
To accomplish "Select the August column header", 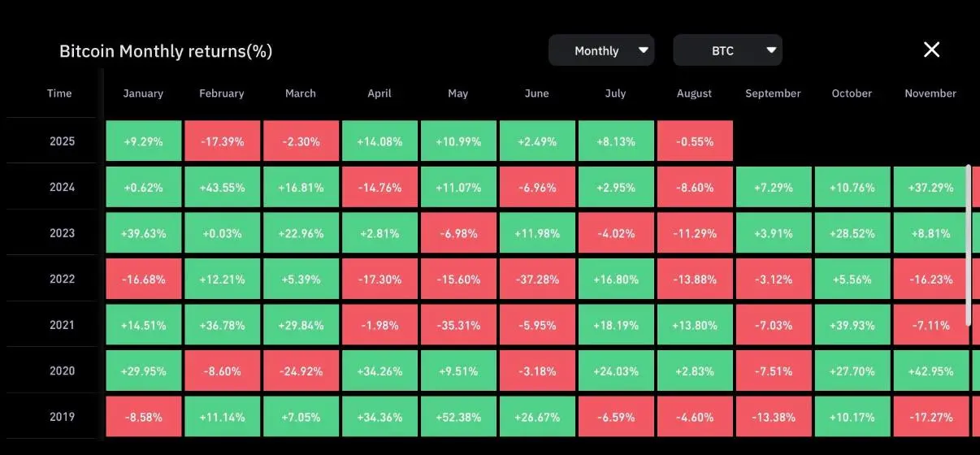I will [694, 93].
